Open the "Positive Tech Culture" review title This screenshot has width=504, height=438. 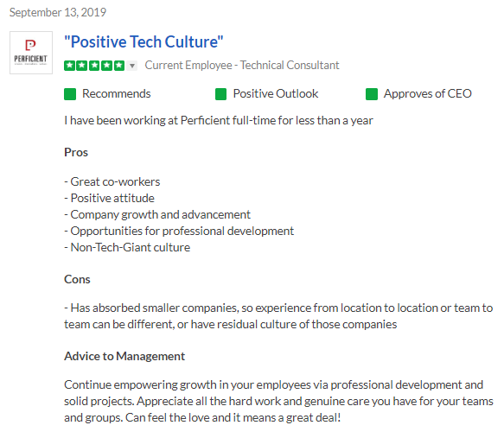[144, 42]
